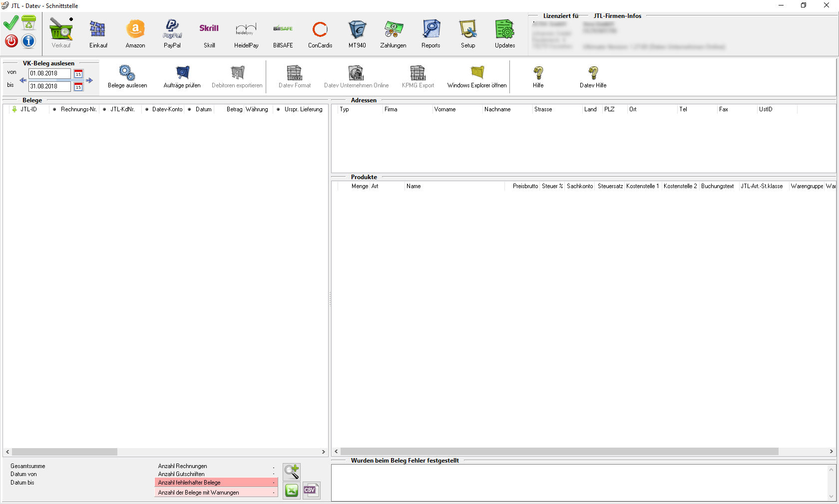Click the PayPal toolbar icon
The width and height of the screenshot is (839, 504).
click(x=172, y=34)
